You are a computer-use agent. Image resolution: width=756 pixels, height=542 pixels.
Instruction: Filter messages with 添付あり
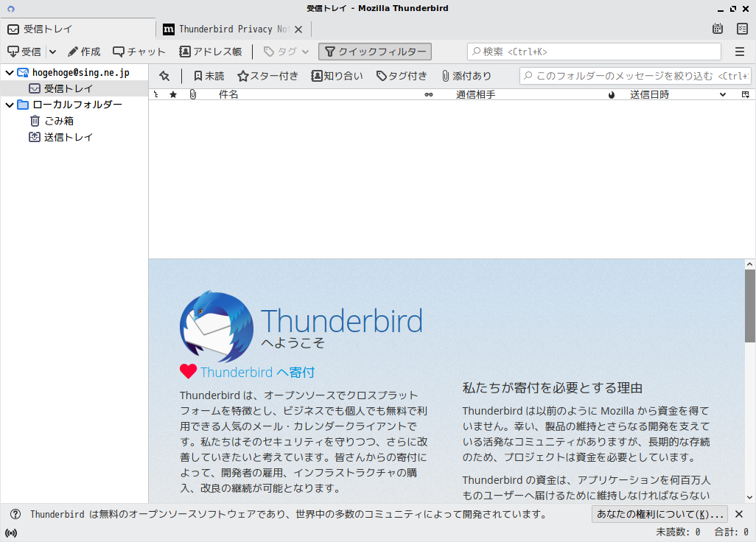[x=466, y=76]
